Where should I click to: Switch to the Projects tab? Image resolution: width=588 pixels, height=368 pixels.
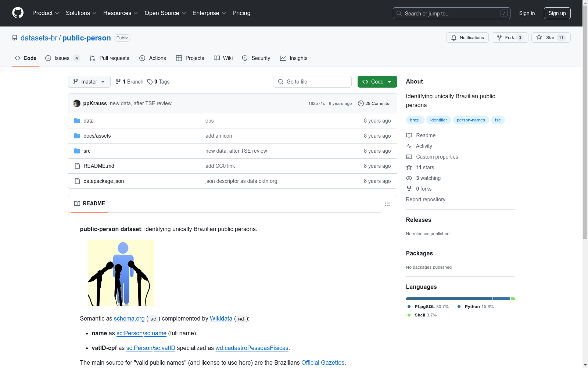pos(190,58)
